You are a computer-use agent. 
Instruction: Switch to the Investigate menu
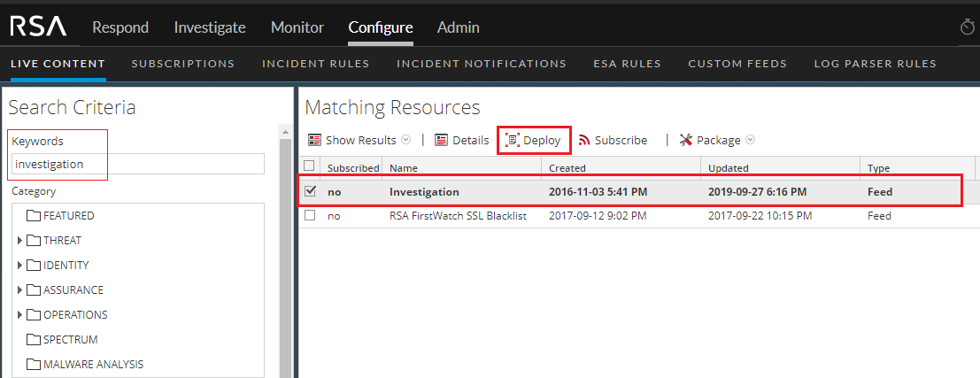210,27
